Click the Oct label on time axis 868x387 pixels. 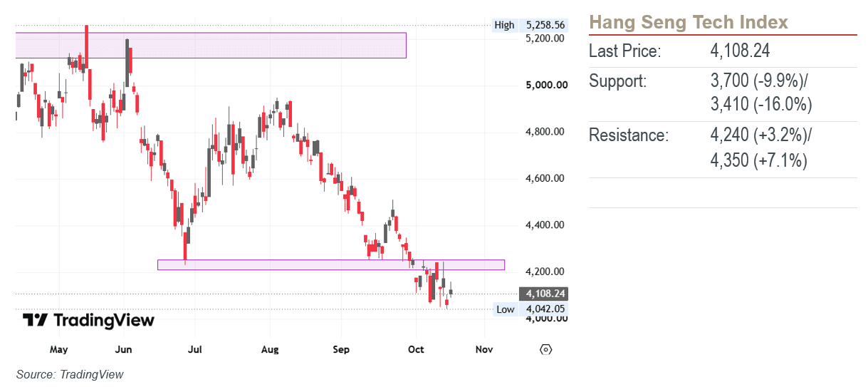click(x=416, y=349)
